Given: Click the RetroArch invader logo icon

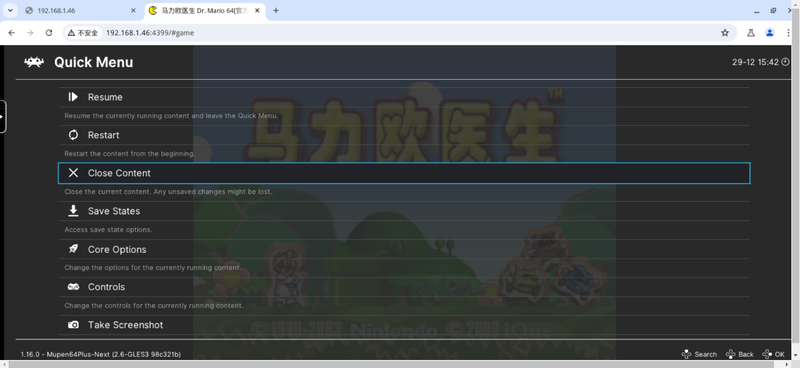Looking at the screenshot, I should click(x=34, y=62).
